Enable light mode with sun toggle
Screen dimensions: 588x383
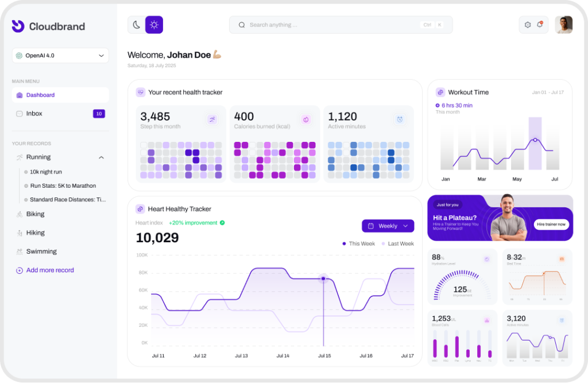154,25
